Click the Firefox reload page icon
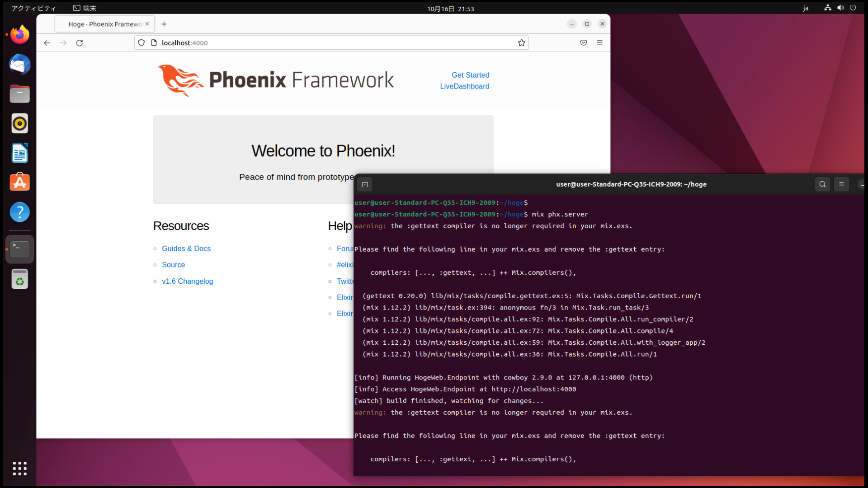Screen dimensions: 868x488 [x=80, y=43]
